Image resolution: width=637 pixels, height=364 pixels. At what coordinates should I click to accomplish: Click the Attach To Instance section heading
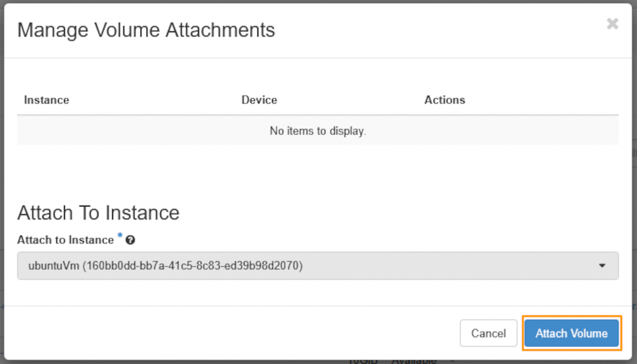[98, 212]
